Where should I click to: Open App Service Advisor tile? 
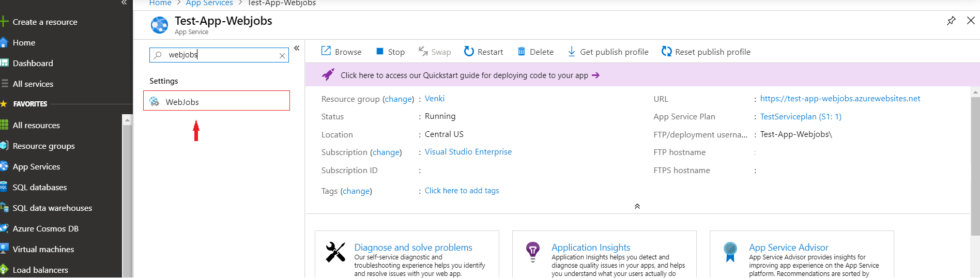tap(788, 248)
